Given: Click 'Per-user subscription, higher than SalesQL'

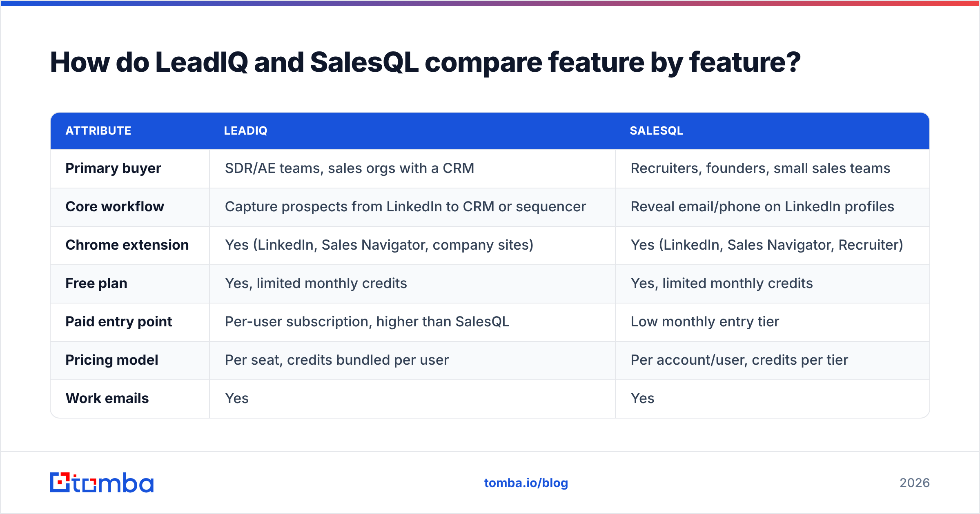Looking at the screenshot, I should (x=367, y=322).
